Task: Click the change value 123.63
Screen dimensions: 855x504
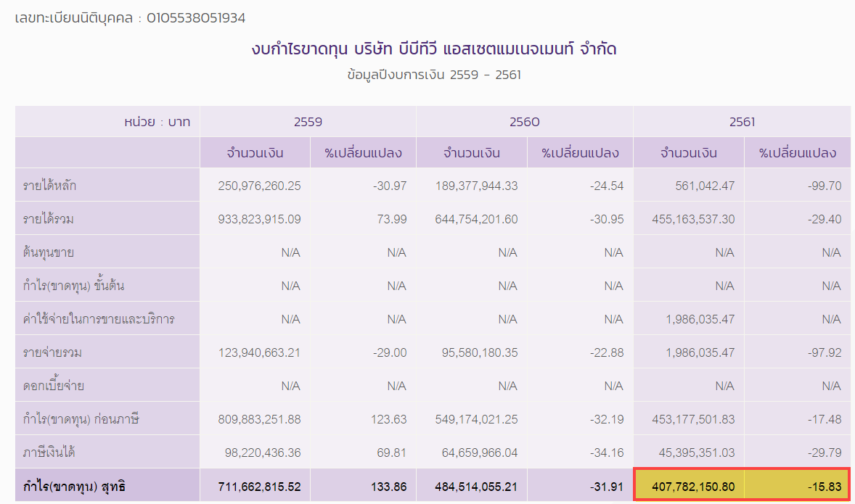Action: coord(389,420)
